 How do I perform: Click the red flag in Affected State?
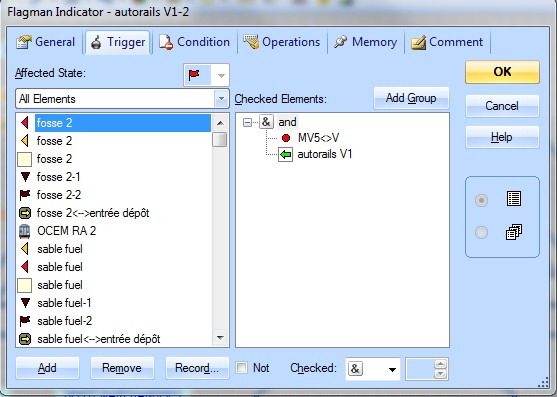point(194,75)
